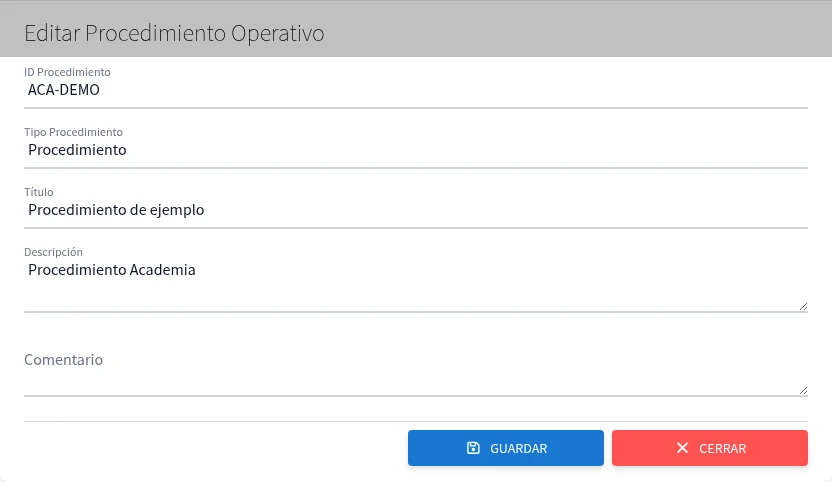Click the Editar Procedimiento Operativo header title
Screen dimensions: 832x482
(x=174, y=33)
